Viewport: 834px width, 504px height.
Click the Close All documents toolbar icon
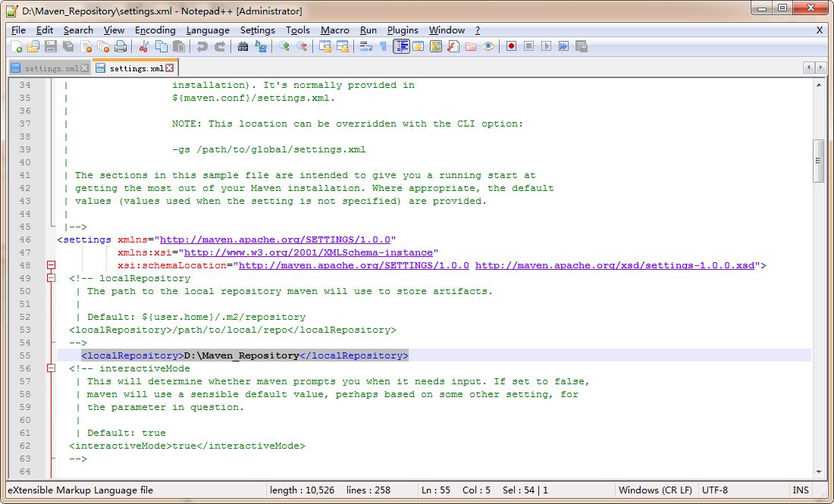point(103,47)
